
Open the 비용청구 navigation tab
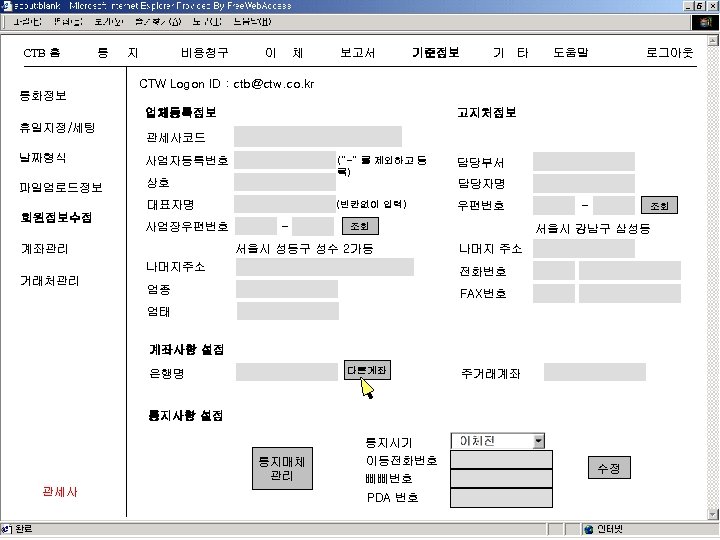(x=205, y=53)
